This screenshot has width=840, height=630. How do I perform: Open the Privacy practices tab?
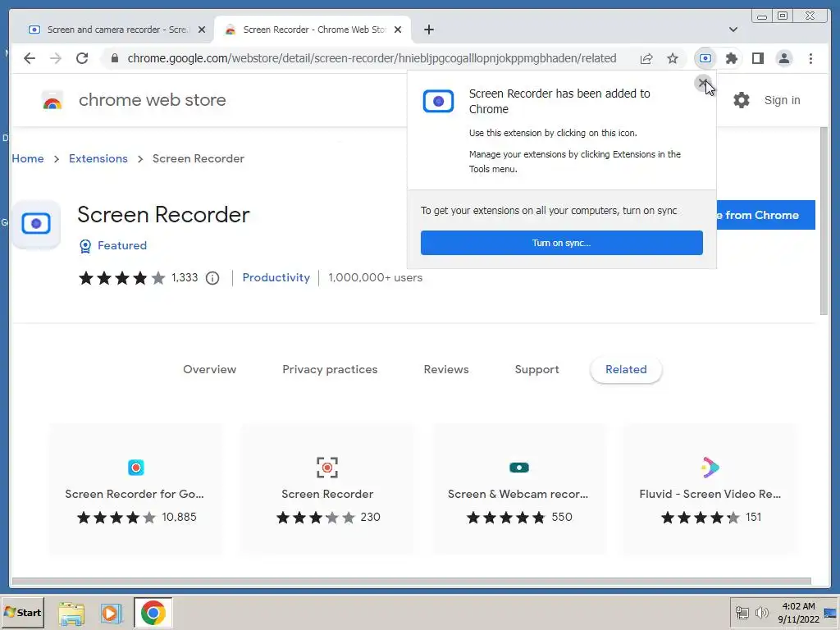click(330, 369)
